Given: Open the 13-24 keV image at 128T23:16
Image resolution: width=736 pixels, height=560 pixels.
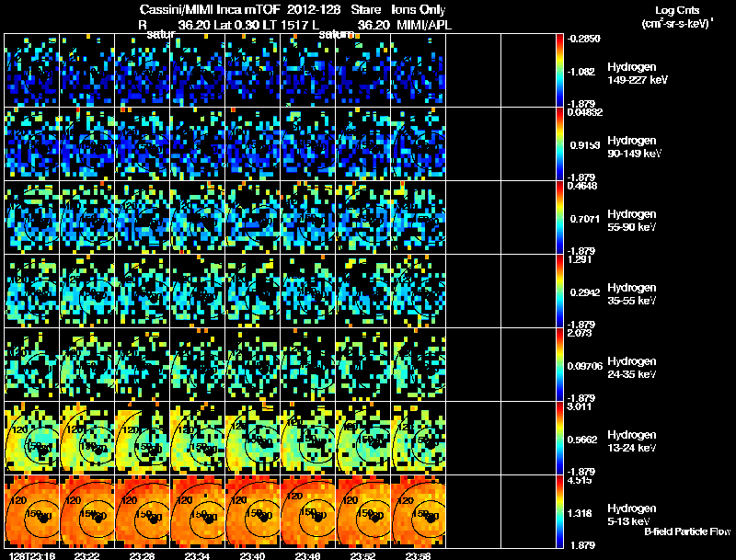Looking at the screenshot, I should [x=32, y=438].
